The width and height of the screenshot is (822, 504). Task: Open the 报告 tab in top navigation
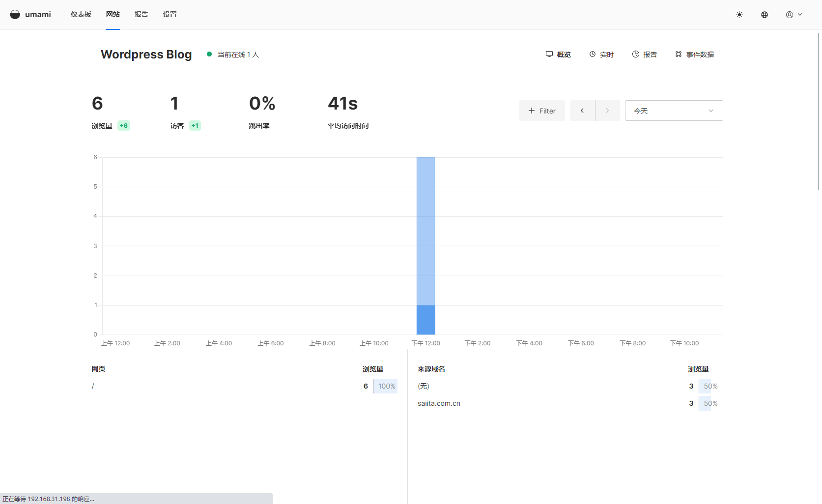point(141,15)
